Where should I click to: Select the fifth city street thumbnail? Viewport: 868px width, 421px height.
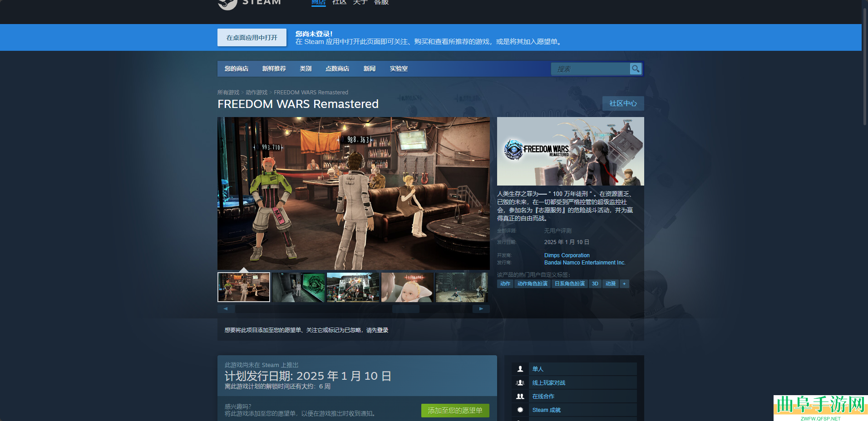tap(462, 287)
